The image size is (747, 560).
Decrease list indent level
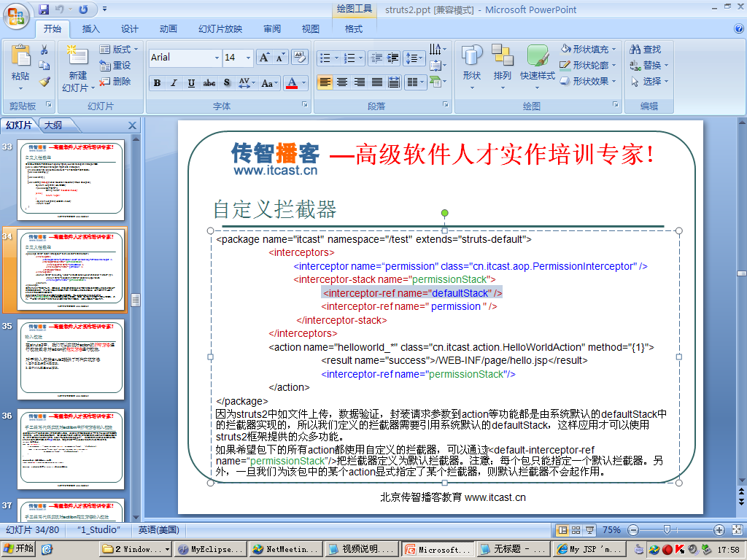(377, 58)
